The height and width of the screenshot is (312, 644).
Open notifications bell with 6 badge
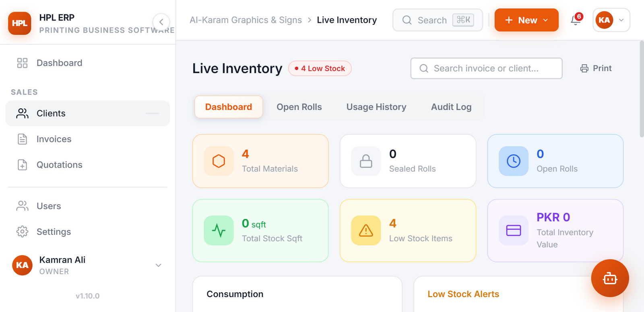[x=576, y=20]
